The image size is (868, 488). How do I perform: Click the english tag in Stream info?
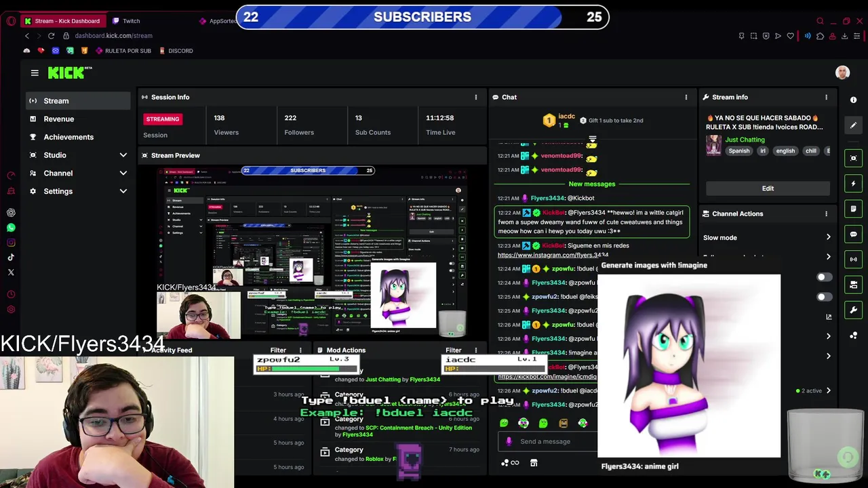pos(785,151)
